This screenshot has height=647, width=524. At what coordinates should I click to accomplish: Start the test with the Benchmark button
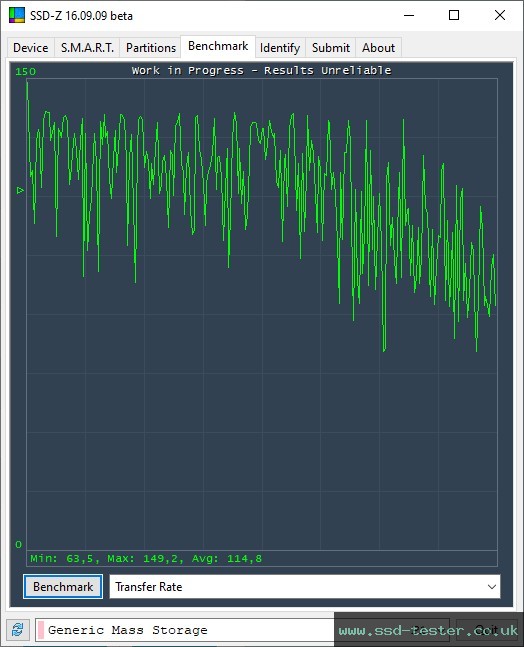tap(63, 586)
